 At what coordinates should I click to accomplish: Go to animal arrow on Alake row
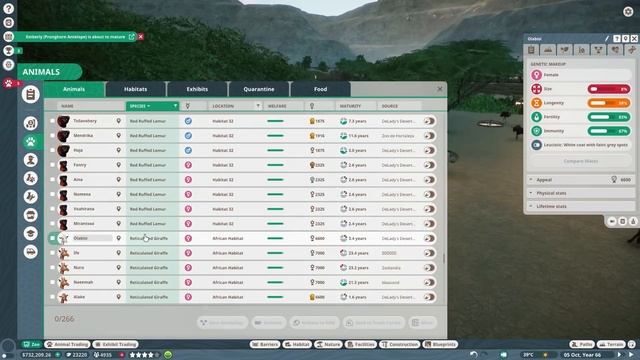[429, 297]
